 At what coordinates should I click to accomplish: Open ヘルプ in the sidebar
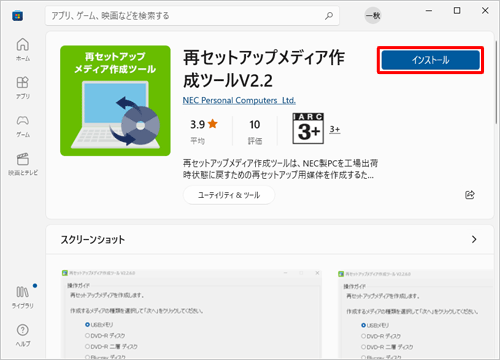click(23, 335)
